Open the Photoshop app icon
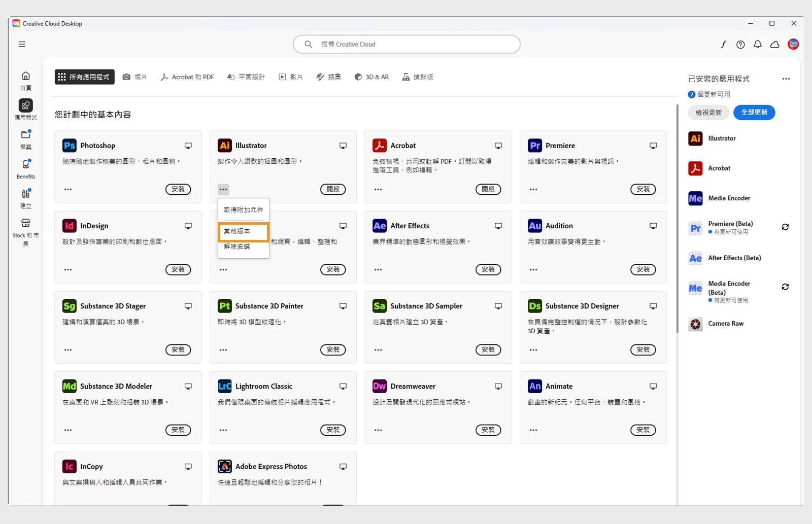812x524 pixels. pos(69,146)
